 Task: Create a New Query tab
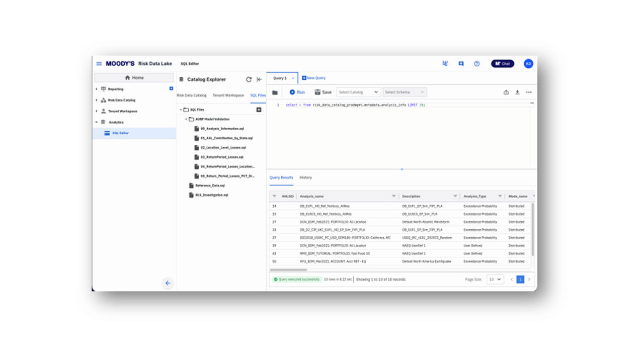[313, 78]
